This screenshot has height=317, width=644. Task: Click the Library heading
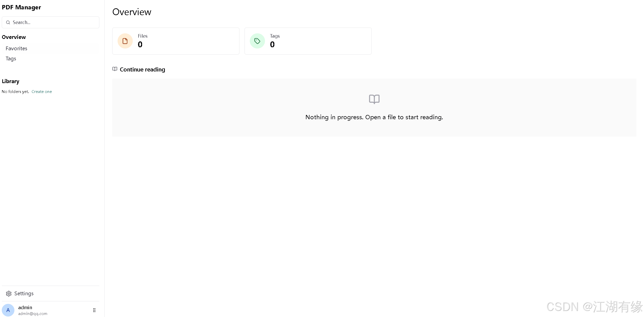coord(11,81)
